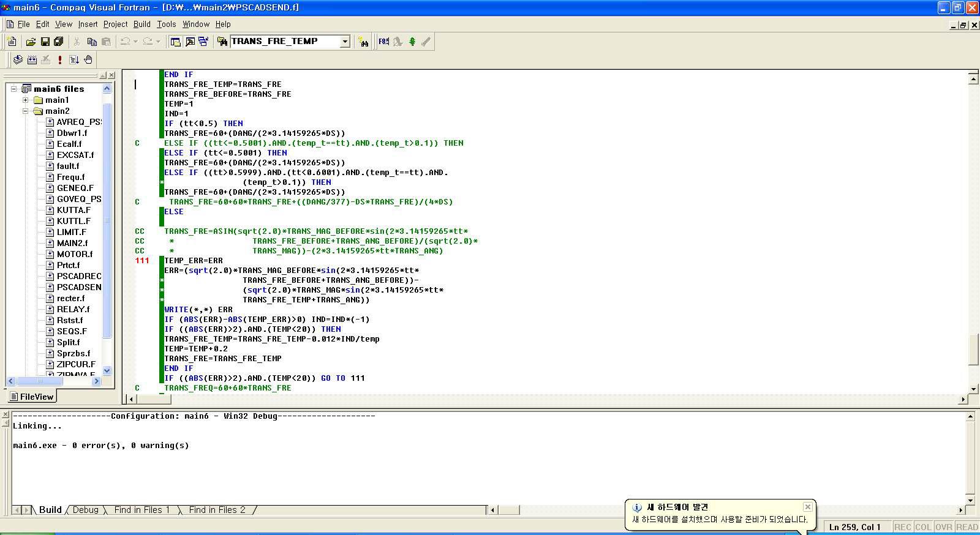Open the Build menu
The width and height of the screenshot is (980, 535).
click(x=141, y=24)
